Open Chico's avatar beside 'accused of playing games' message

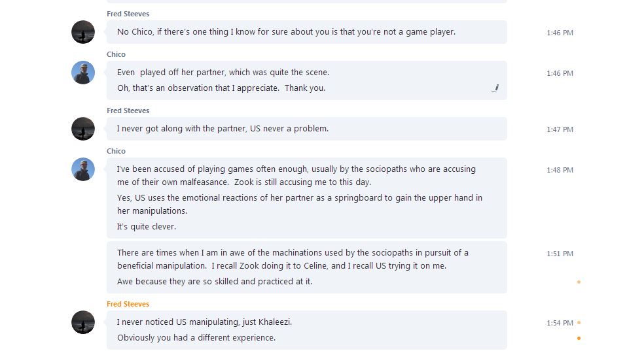click(83, 169)
